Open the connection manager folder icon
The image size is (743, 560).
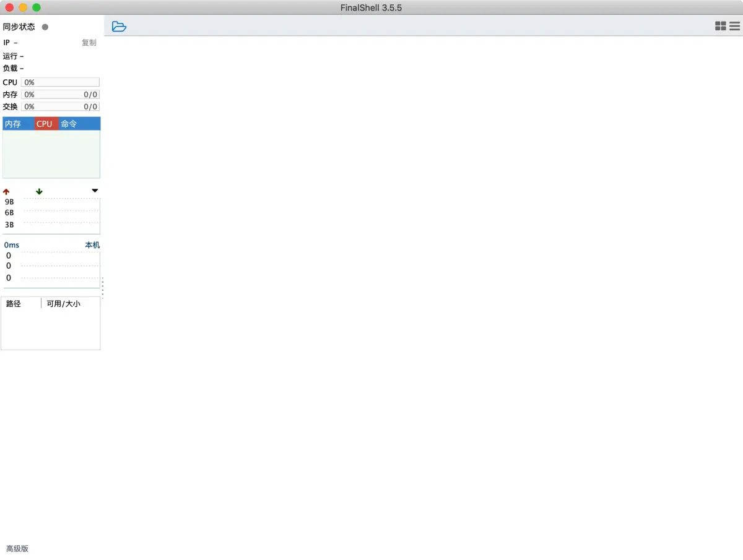coord(118,26)
